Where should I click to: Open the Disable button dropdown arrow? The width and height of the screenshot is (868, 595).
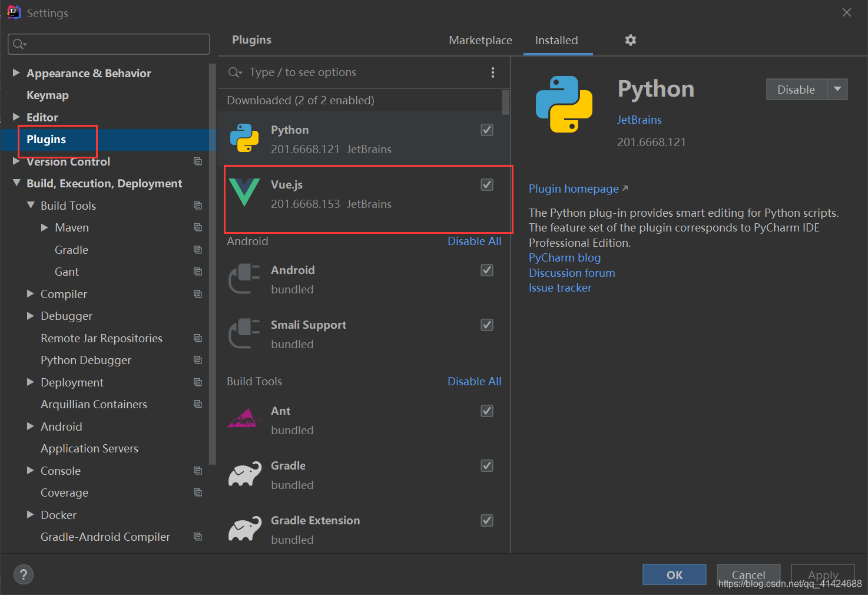[x=837, y=89]
